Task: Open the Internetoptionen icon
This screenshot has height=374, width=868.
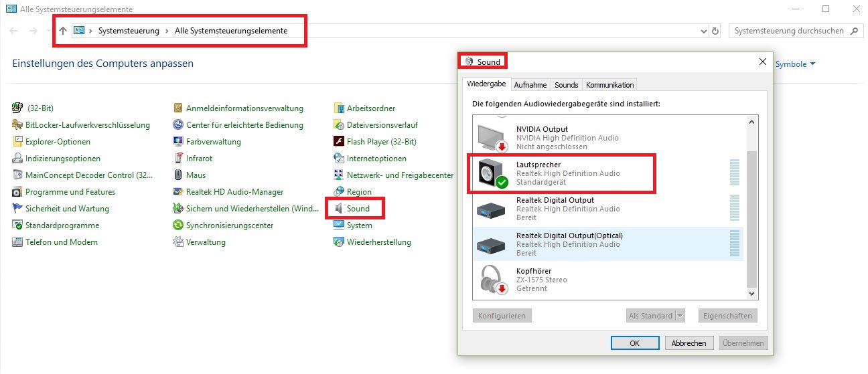Action: (x=340, y=159)
